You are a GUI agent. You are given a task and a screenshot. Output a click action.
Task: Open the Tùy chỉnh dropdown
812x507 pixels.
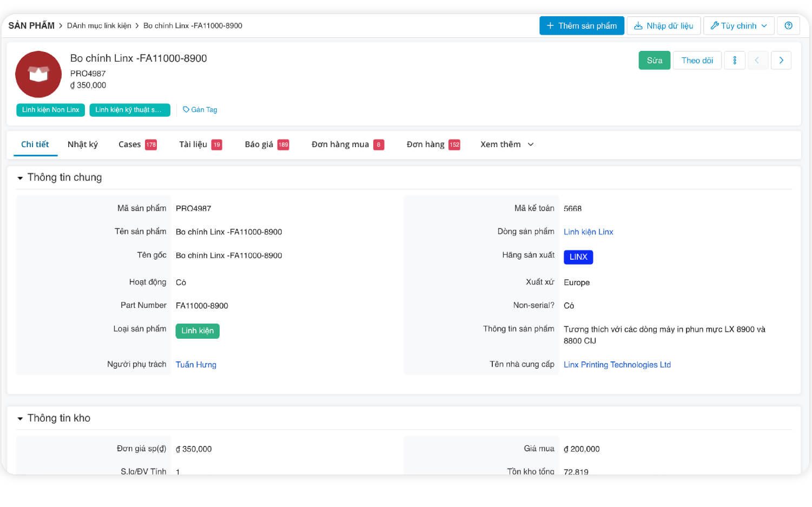coord(739,25)
